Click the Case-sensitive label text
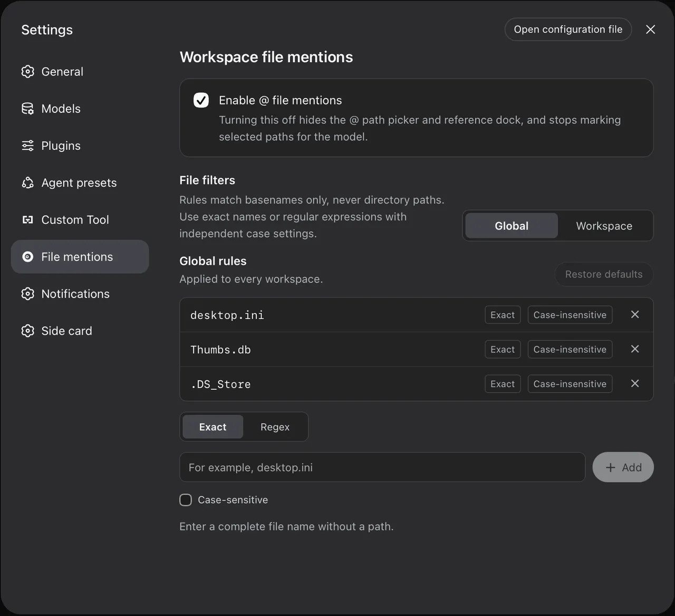The width and height of the screenshot is (675, 616). click(x=233, y=500)
